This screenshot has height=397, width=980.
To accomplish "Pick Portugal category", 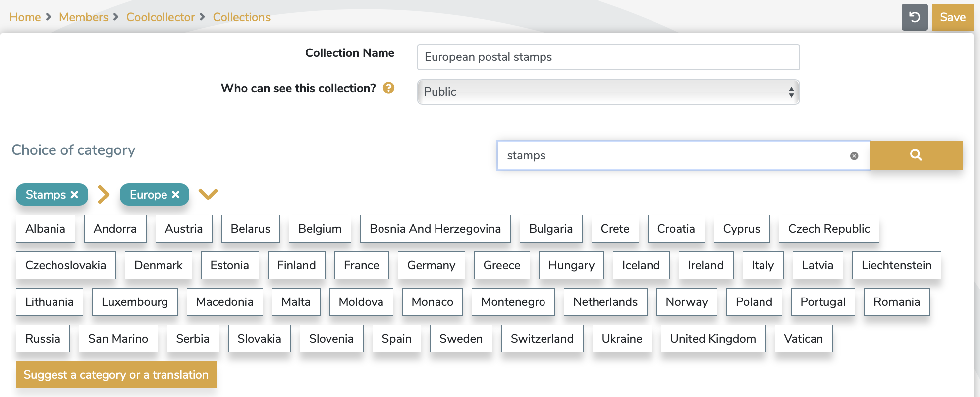I will pos(823,302).
